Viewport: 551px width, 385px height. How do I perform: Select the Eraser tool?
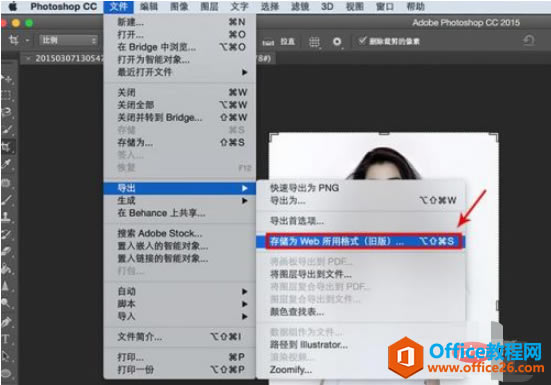tap(7, 252)
